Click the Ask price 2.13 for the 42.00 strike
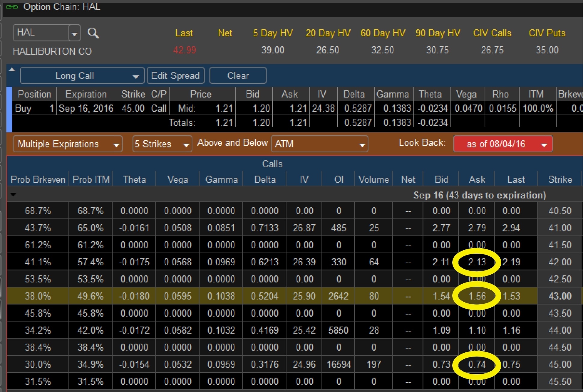 pos(477,262)
